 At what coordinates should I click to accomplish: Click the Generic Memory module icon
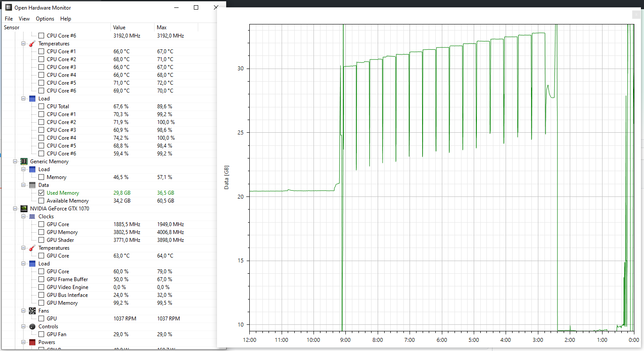click(x=24, y=161)
